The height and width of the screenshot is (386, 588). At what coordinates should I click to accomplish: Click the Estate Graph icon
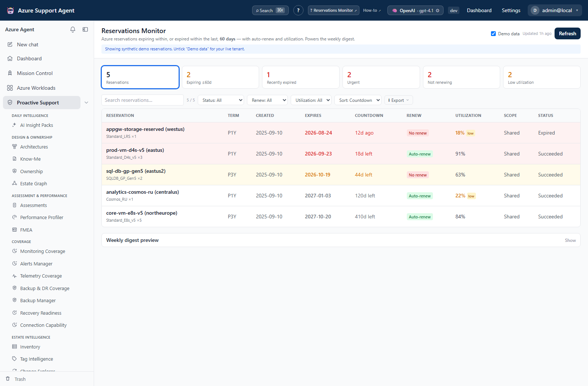[x=14, y=183]
